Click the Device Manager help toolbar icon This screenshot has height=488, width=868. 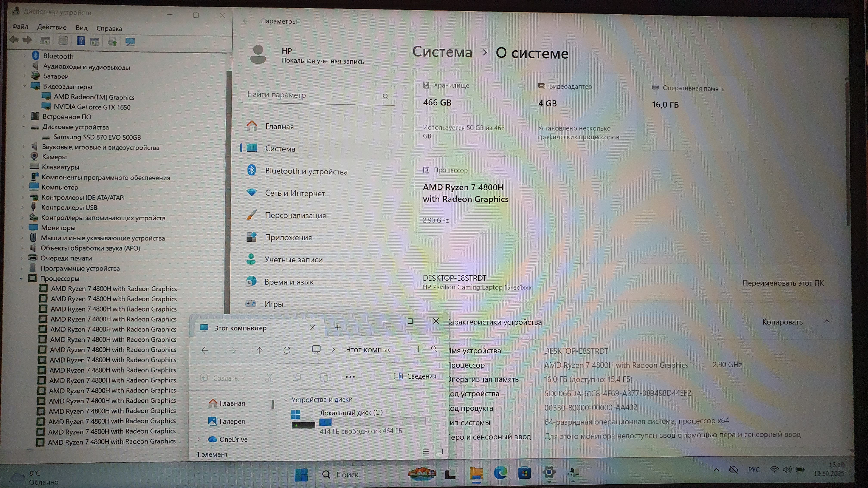point(81,41)
